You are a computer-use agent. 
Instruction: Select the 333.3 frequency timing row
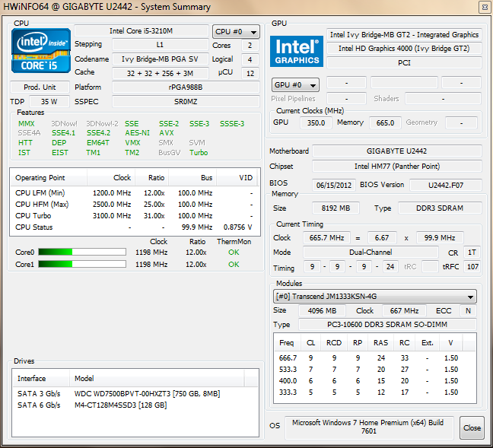[x=375, y=392]
